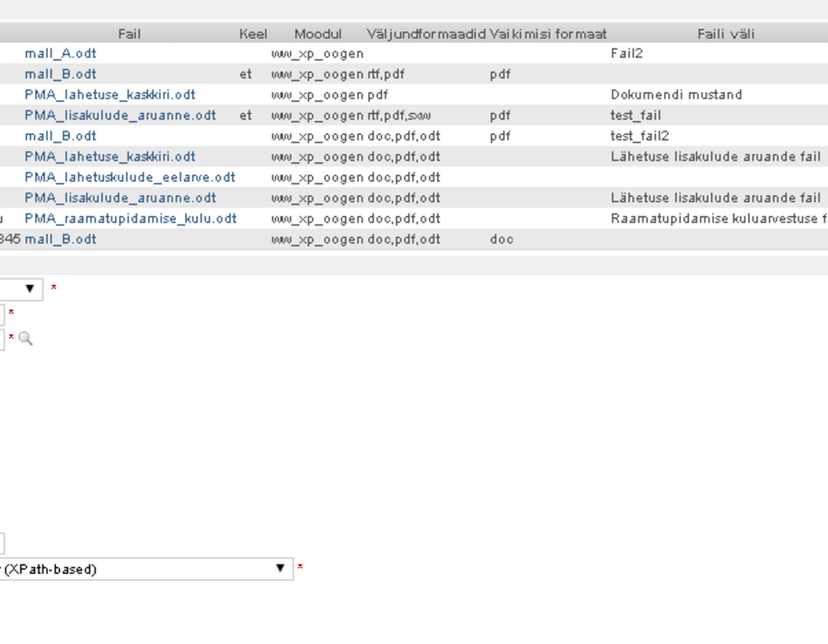This screenshot has height=644, width=828.
Task: Open mall_B.odt in the test_fail2 row
Action: pyautogui.click(x=60, y=135)
